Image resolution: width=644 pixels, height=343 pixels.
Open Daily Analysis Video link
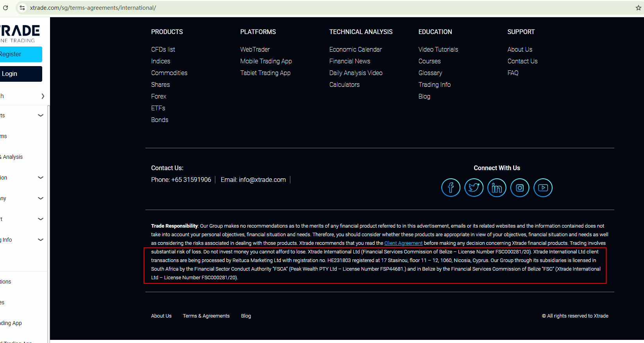click(356, 73)
